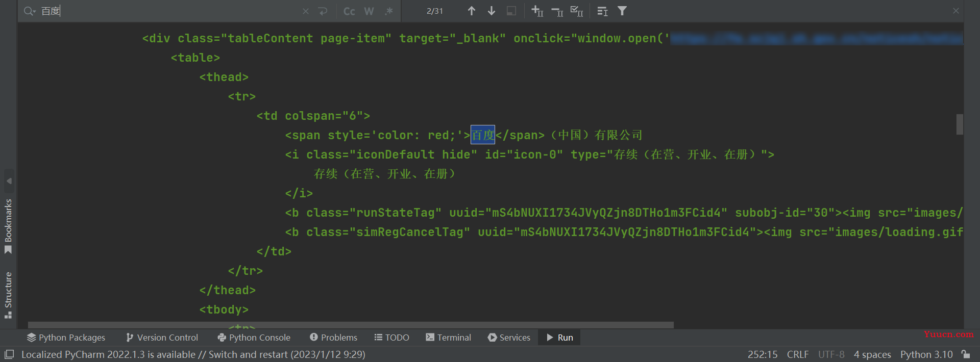Click highlighted 百度 match in output
Viewport: 980px width, 362px height.
pyautogui.click(x=483, y=135)
